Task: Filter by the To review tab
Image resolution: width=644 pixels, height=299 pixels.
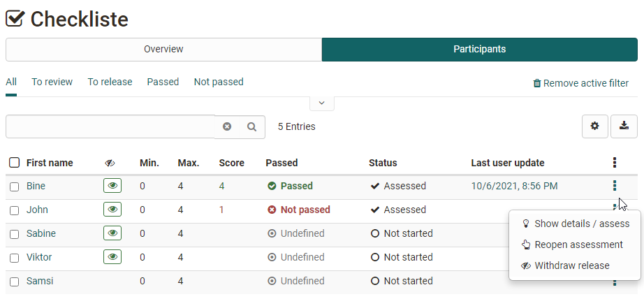Action: pos(52,82)
